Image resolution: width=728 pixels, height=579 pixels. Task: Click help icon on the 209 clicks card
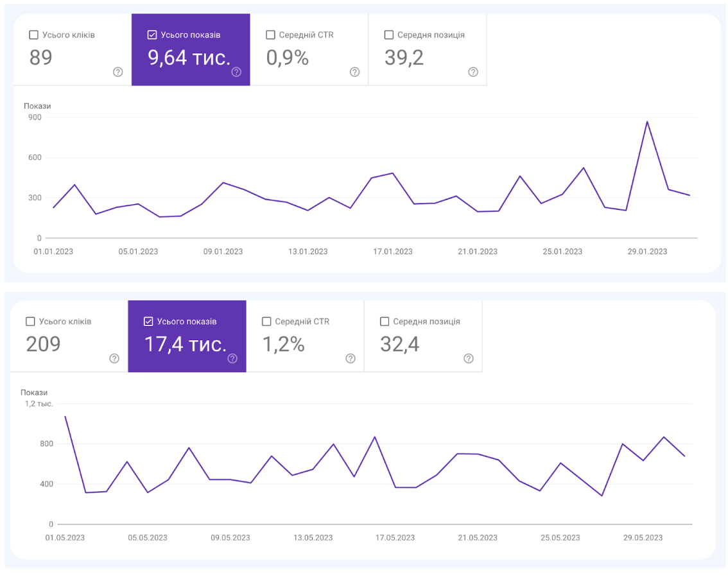click(114, 358)
